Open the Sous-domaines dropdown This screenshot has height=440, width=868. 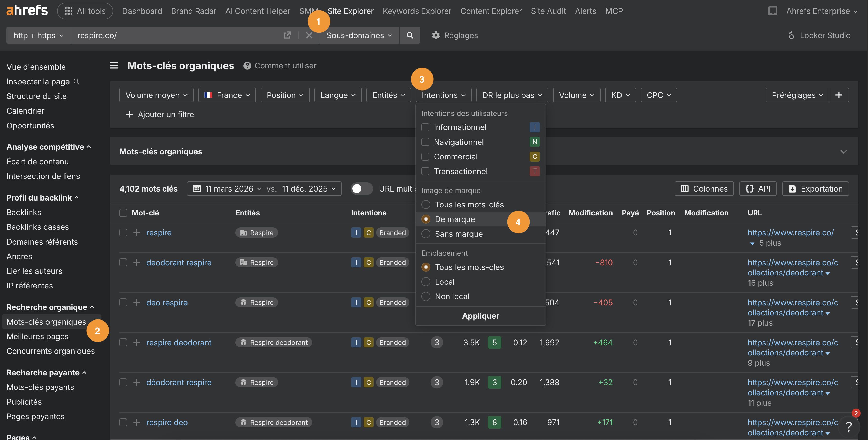point(359,35)
